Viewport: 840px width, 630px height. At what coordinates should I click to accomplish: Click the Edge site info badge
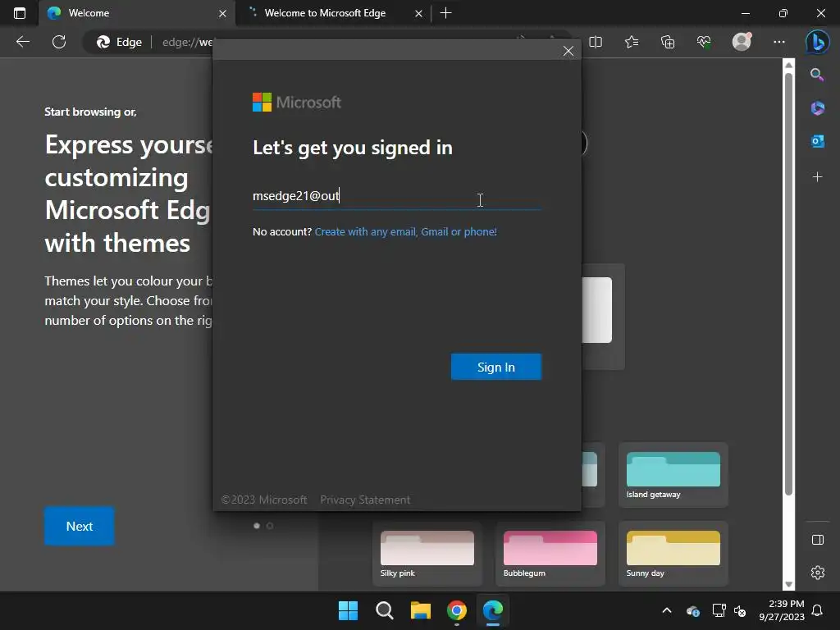(120, 42)
